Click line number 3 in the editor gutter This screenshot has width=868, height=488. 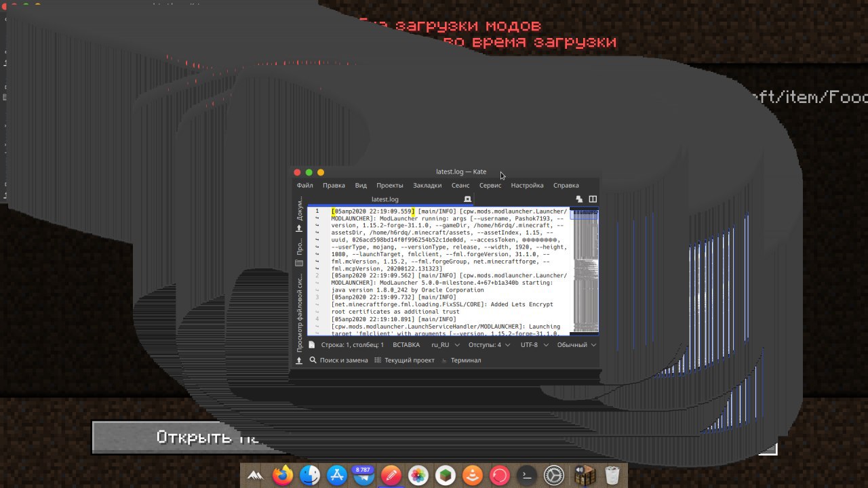(317, 297)
